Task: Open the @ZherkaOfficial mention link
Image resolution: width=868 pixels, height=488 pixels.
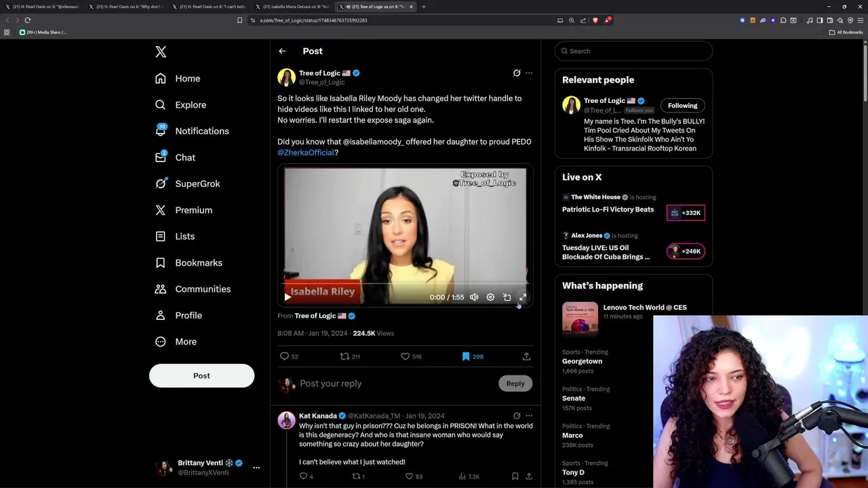Action: tap(306, 152)
